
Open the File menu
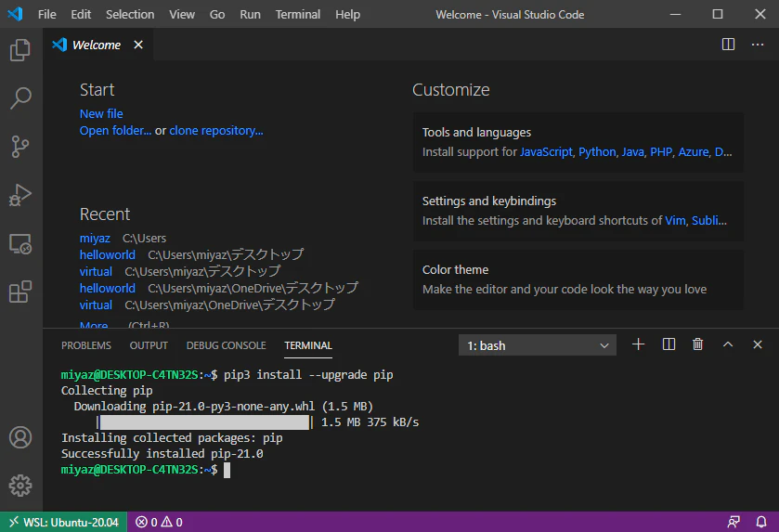(x=46, y=15)
